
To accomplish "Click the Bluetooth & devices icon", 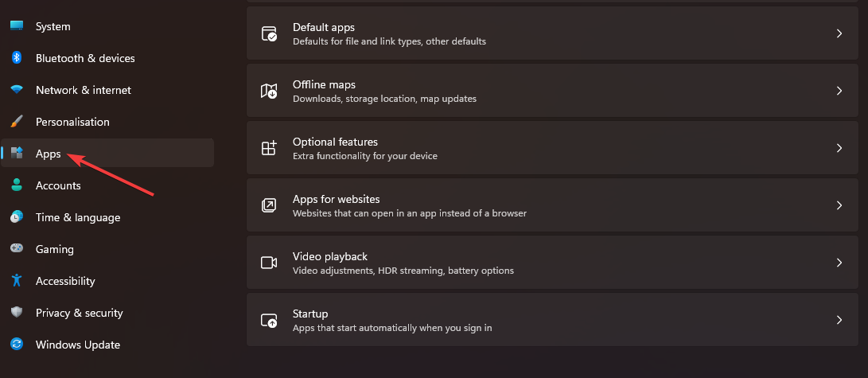I will (17, 58).
